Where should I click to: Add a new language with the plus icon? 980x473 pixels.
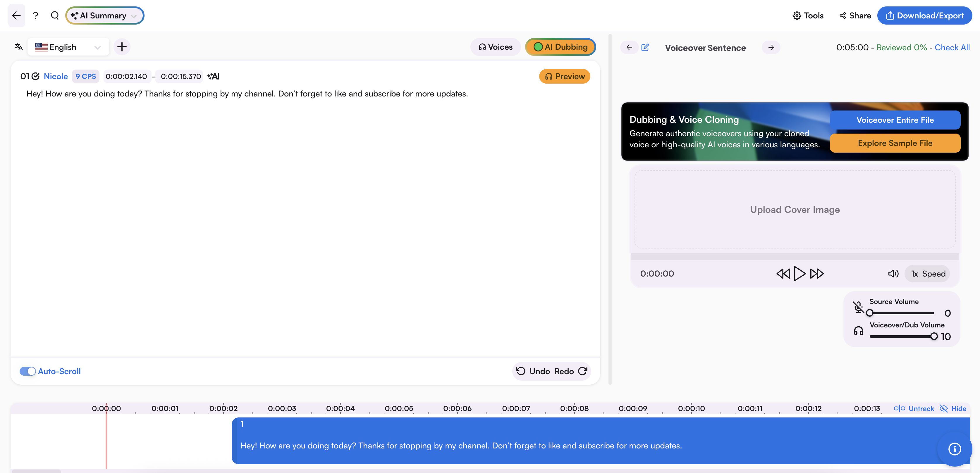[122, 47]
